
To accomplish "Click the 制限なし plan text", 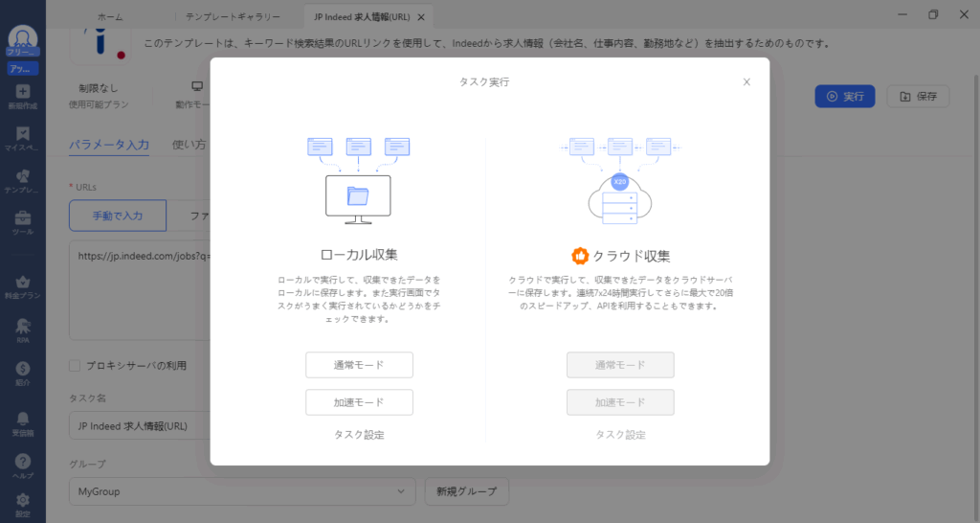I will [x=99, y=88].
